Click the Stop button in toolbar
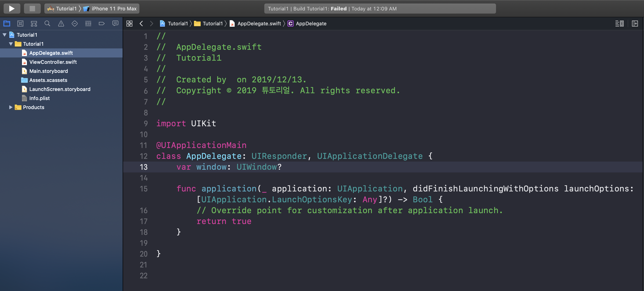Image resolution: width=644 pixels, height=291 pixels. point(32,9)
